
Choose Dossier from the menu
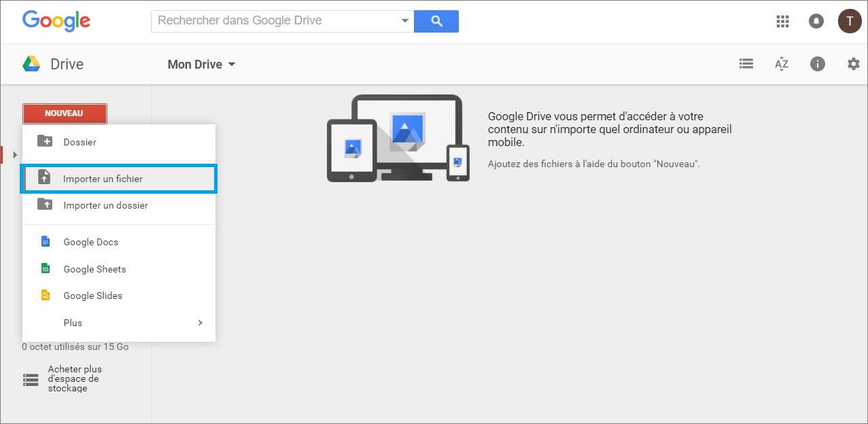(80, 141)
